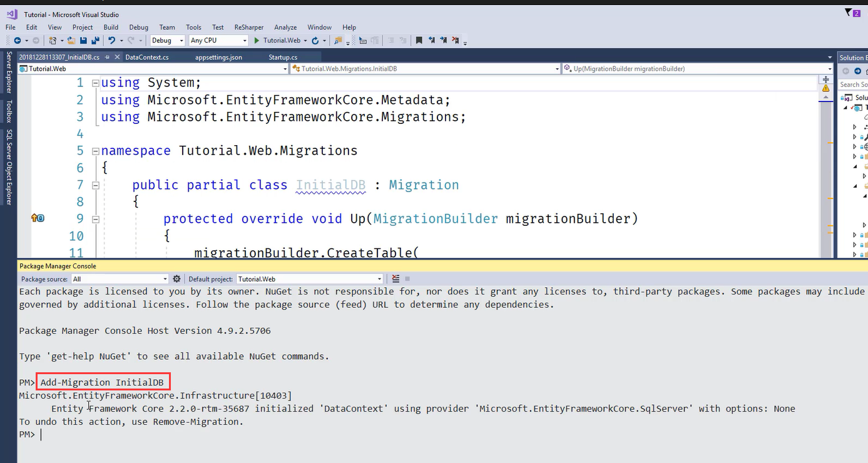Switch to the DataContext.cs tab
Screen dimensions: 868x463
[147, 57]
